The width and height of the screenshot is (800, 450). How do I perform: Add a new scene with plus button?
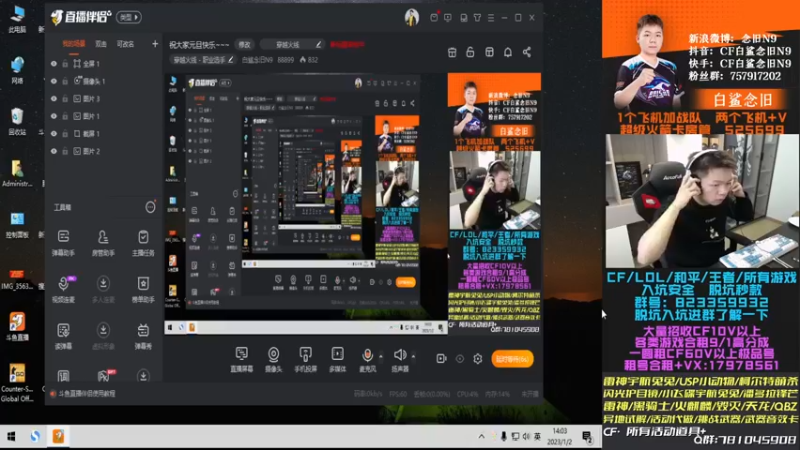pos(155,44)
